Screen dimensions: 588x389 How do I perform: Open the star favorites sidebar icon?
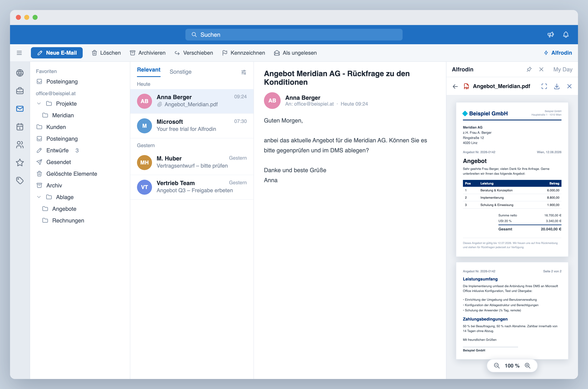(20, 163)
